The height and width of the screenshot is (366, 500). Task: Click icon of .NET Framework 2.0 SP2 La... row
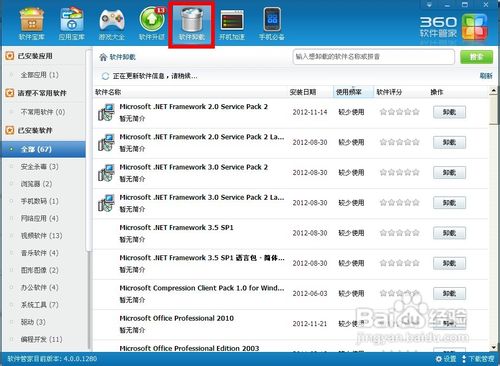[x=106, y=143]
